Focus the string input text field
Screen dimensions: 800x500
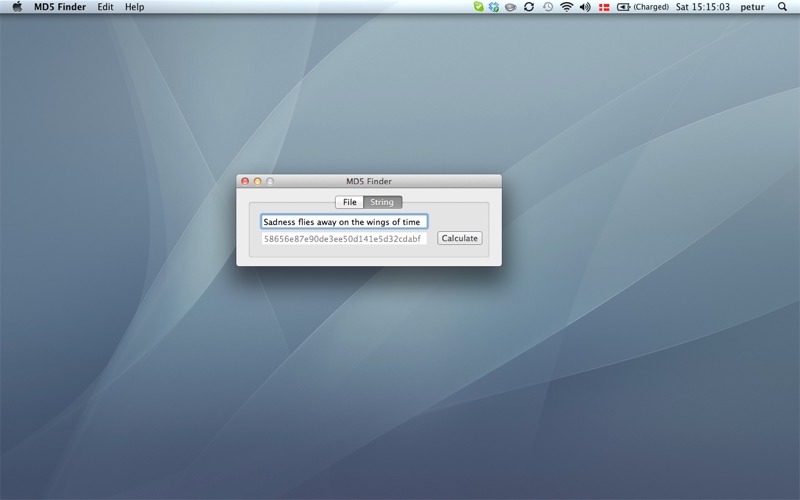pos(344,221)
